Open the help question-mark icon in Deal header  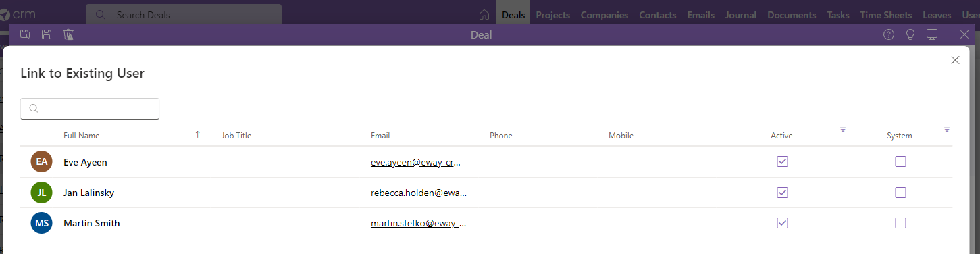click(889, 34)
